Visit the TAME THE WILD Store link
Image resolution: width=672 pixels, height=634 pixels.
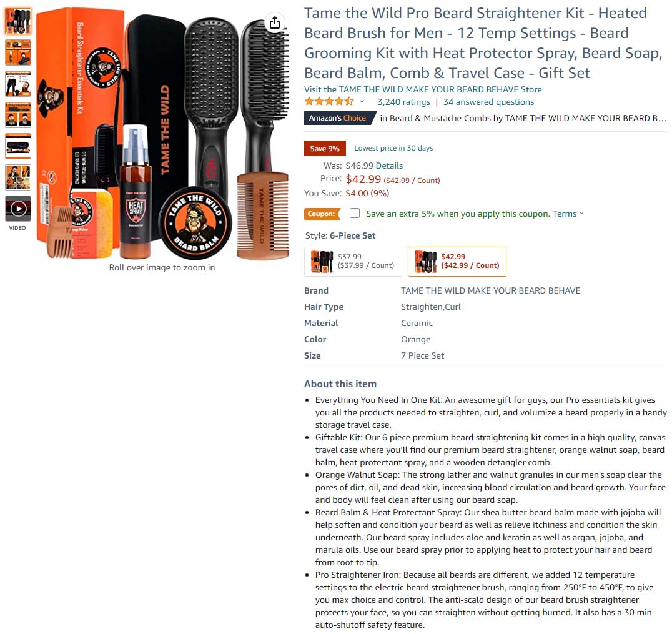(x=423, y=89)
